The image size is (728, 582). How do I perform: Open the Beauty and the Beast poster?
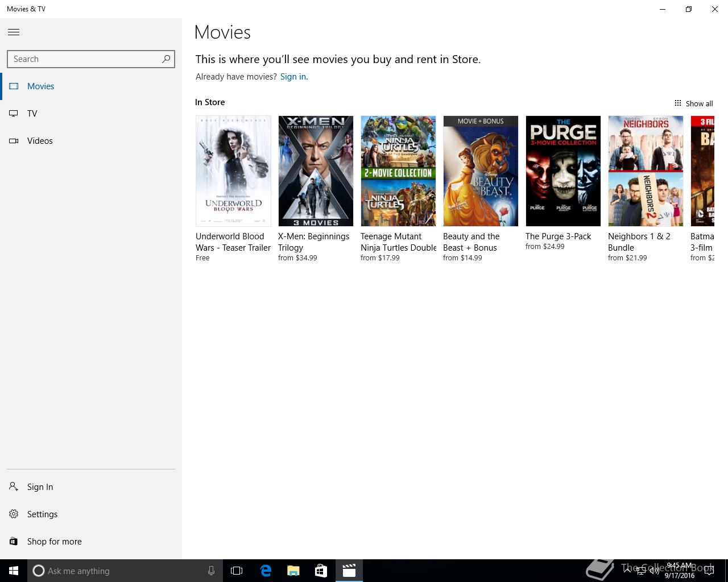[x=481, y=171]
